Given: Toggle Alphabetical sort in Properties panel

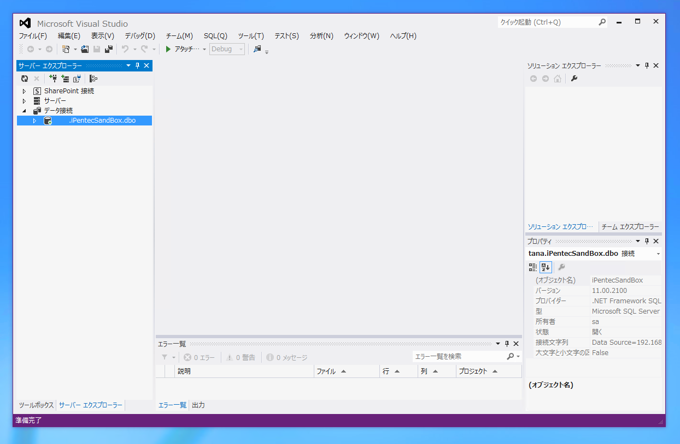Looking at the screenshot, I should (x=546, y=267).
